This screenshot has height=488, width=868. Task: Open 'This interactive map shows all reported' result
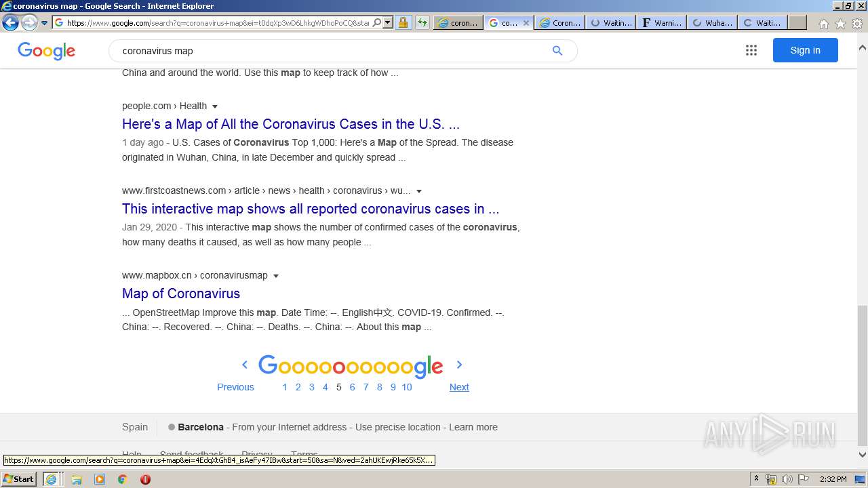(x=311, y=209)
